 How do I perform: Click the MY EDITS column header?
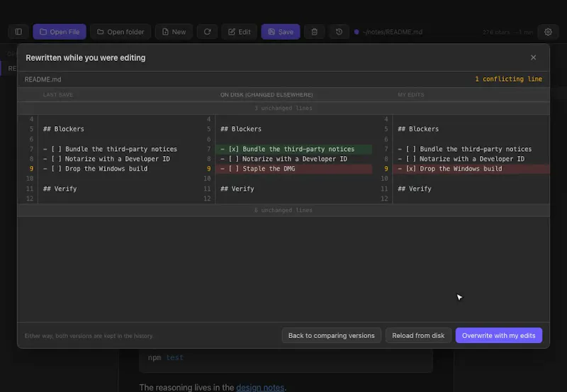[411, 95]
